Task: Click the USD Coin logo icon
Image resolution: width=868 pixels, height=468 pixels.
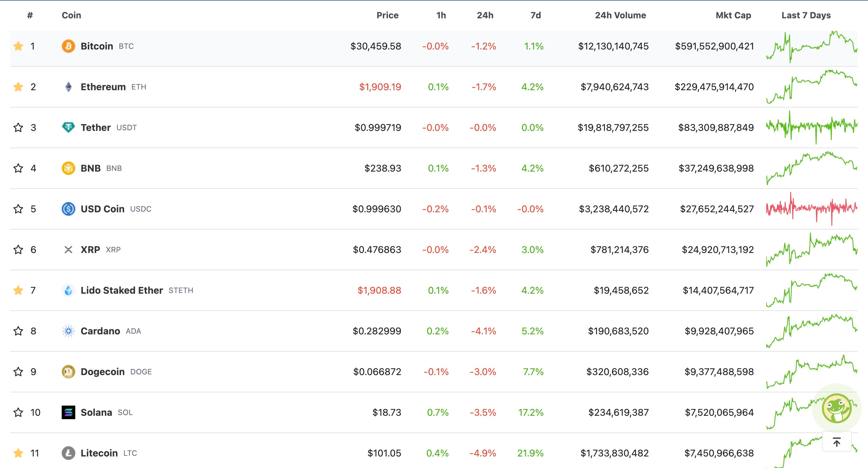Action: [x=68, y=209]
